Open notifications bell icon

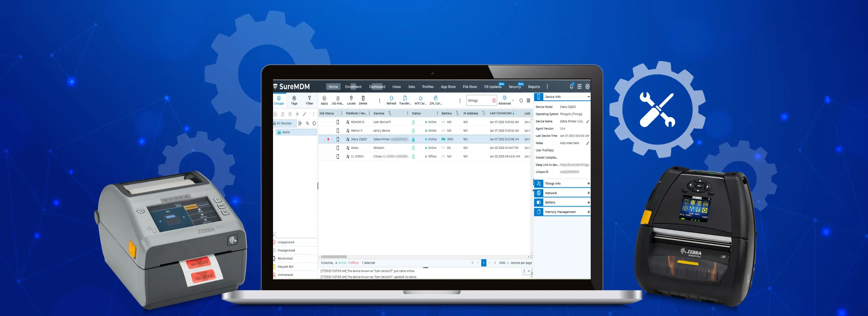pyautogui.click(x=571, y=87)
